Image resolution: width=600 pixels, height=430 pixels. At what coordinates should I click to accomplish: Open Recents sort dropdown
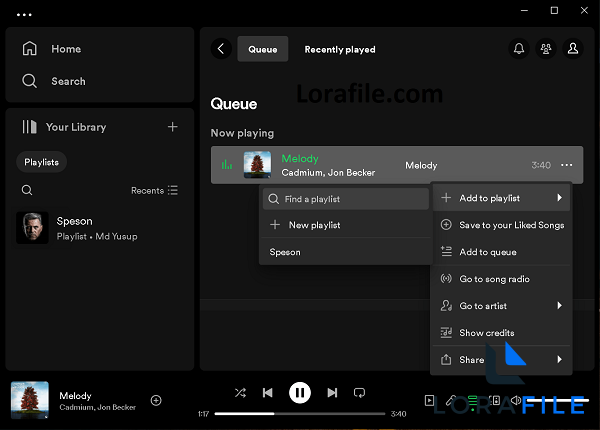click(x=154, y=191)
